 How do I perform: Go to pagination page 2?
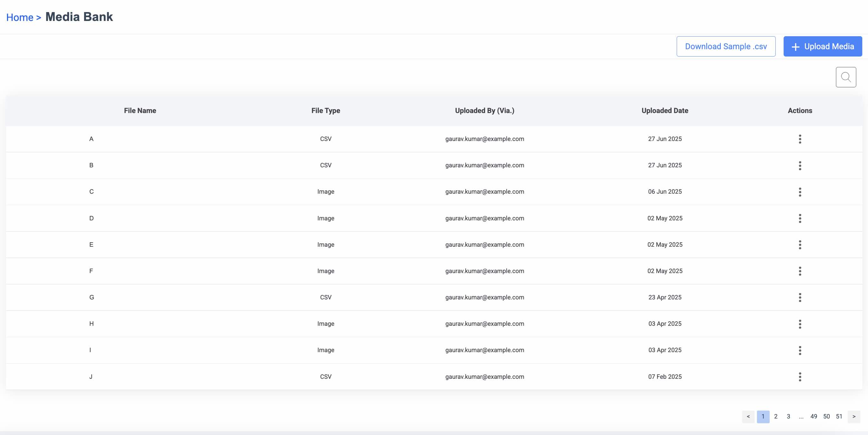(775, 417)
